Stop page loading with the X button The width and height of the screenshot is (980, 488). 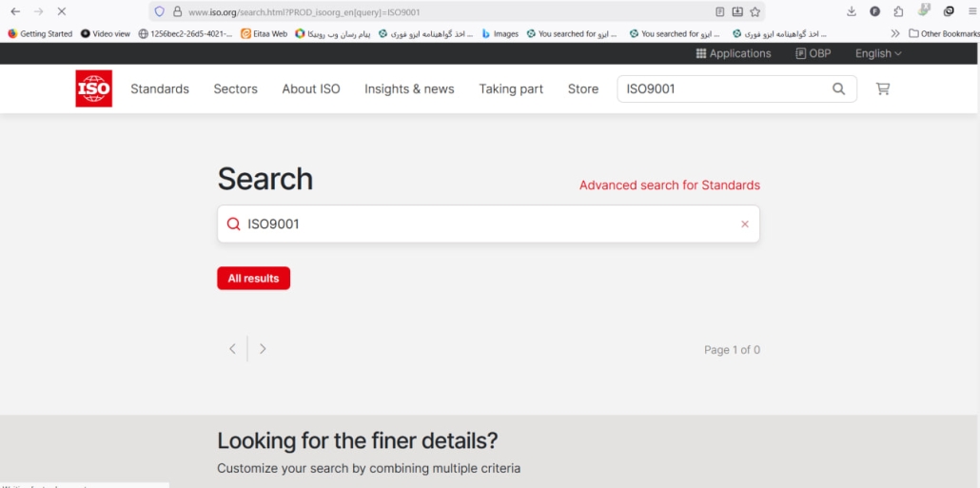pos(62,11)
